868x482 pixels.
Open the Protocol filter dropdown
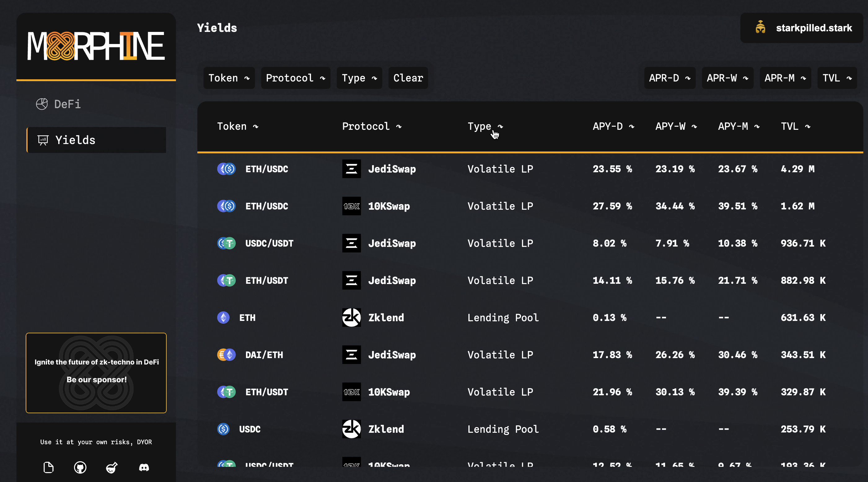click(295, 78)
